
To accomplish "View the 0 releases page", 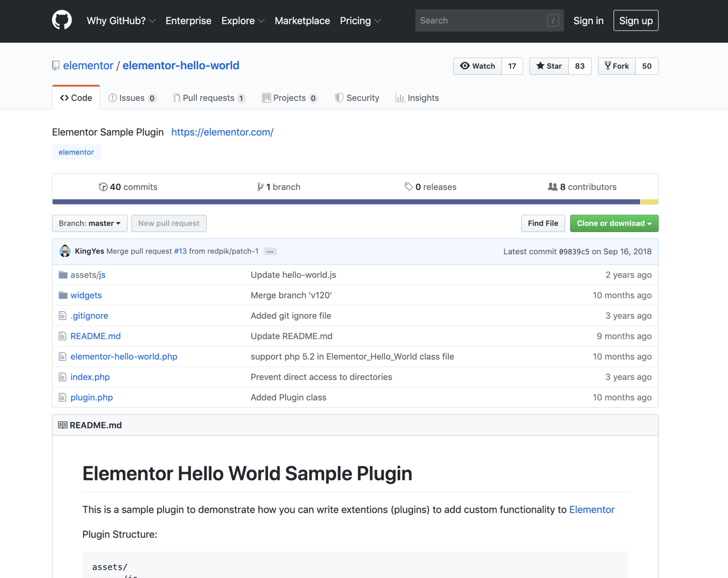I will pos(430,187).
